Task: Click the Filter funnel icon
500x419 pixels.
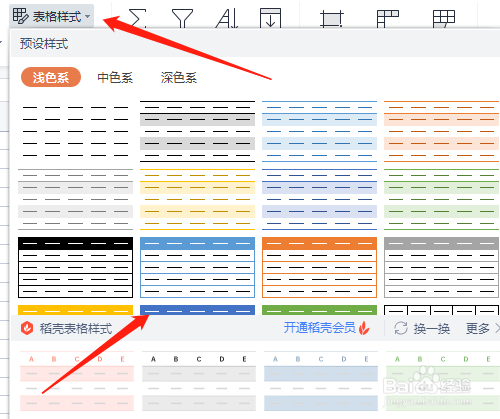Action: 182,18
